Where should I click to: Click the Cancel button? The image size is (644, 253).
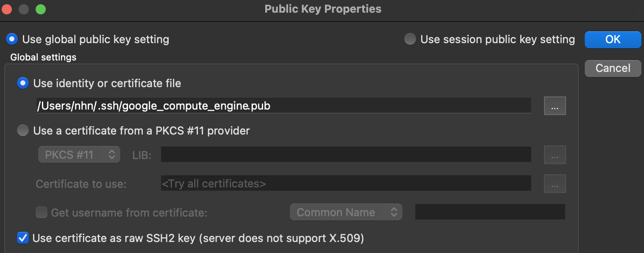613,68
